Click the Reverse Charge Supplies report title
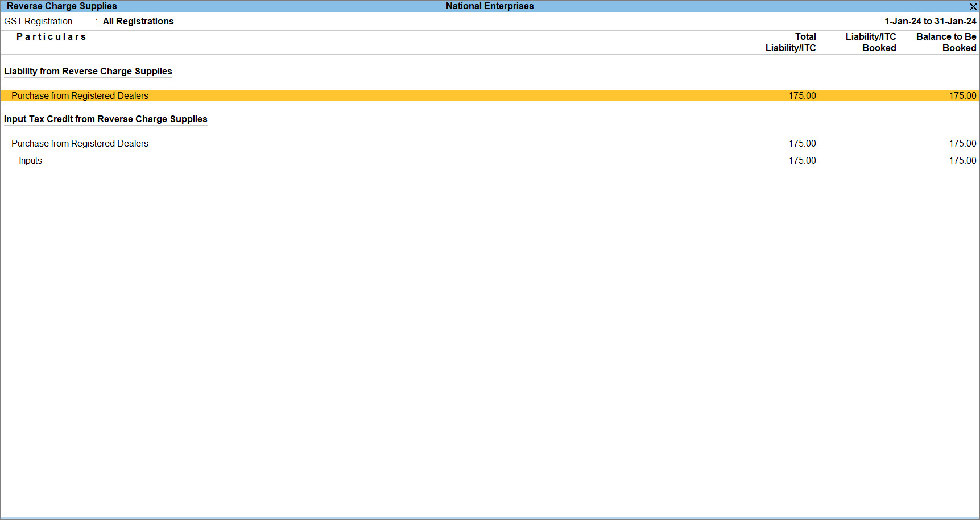The height and width of the screenshot is (520, 980). (61, 6)
